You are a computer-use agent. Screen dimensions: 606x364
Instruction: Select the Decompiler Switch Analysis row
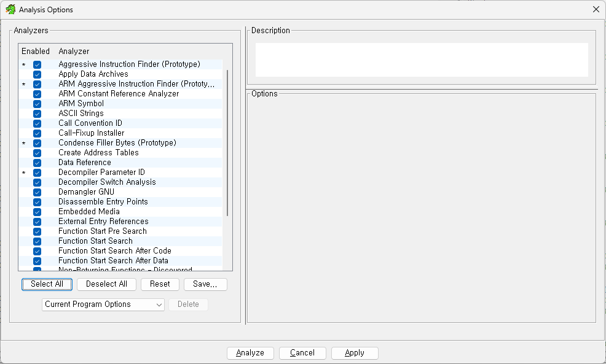click(x=107, y=182)
